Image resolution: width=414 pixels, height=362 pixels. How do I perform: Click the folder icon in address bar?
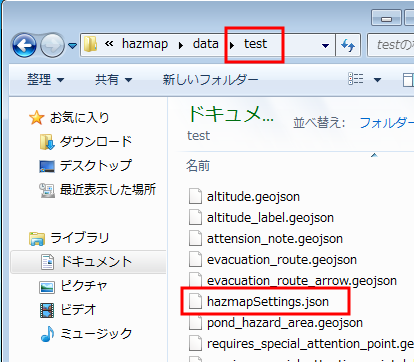tap(90, 45)
